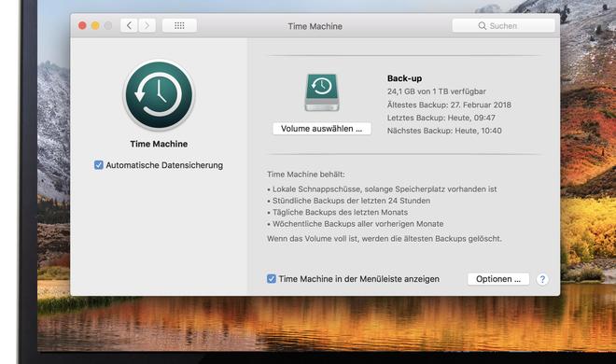Click "Tägliche Backups des letzten Monats"

pos(338,213)
